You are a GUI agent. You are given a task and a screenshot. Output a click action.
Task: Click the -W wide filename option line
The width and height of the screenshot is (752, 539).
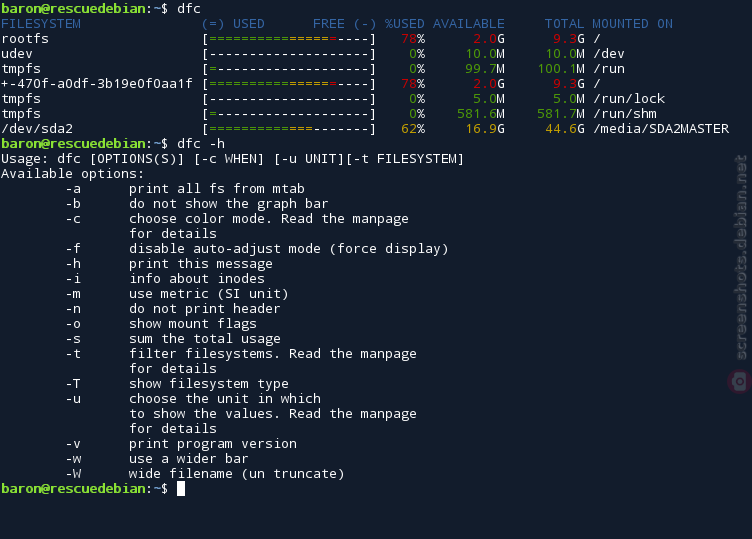[205, 474]
